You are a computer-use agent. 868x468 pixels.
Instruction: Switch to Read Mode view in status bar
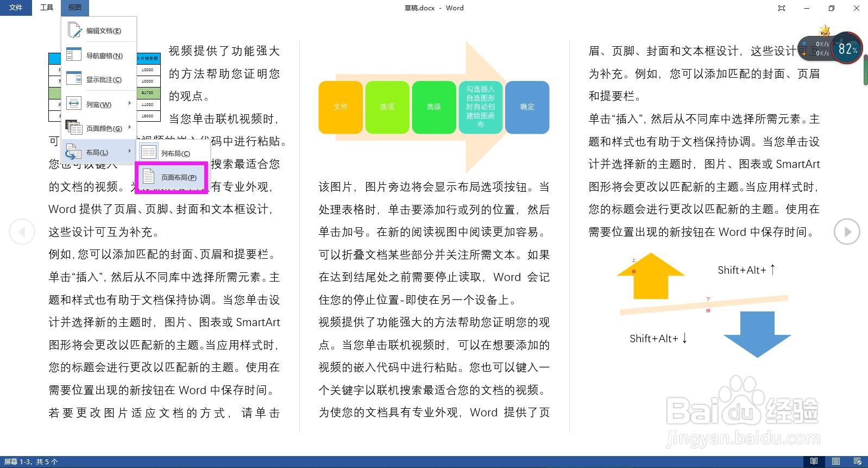tap(814, 461)
